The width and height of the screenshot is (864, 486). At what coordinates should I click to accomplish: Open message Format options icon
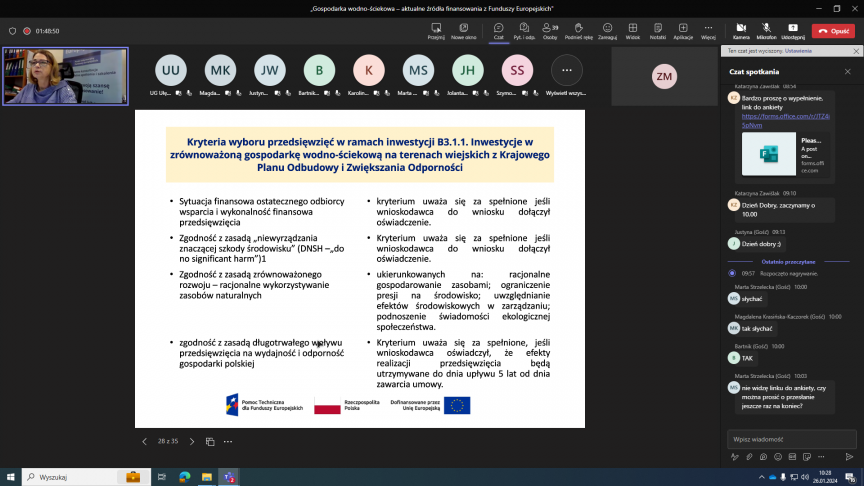click(735, 457)
